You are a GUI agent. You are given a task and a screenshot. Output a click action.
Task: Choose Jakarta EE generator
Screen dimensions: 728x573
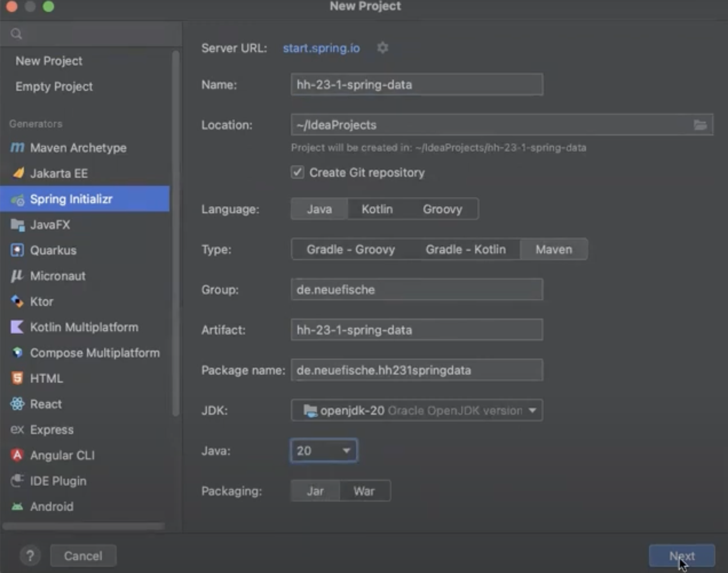pos(85,173)
